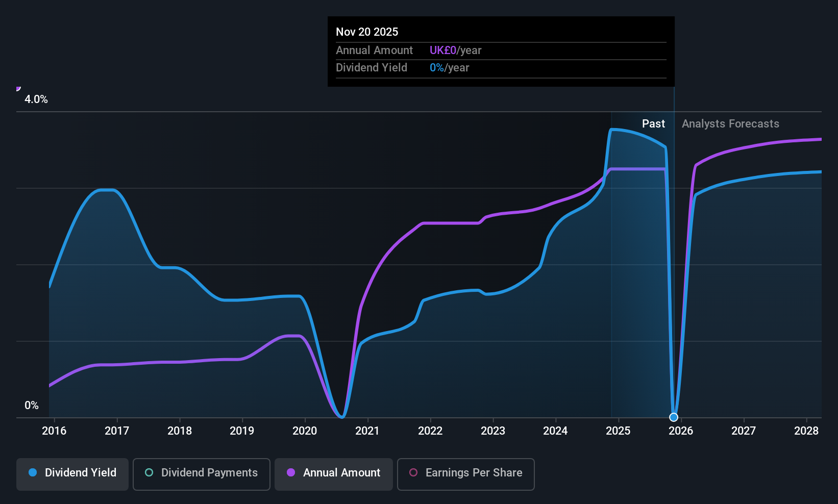Click the Dividend Yield value 0%/year in tooltip
This screenshot has height=504, width=838.
(449, 67)
